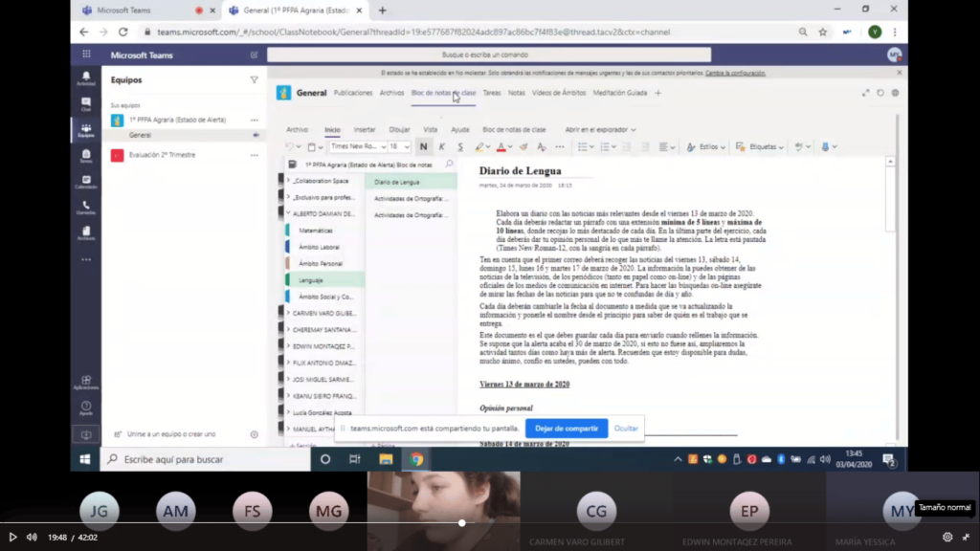Open the website globe icon
Image resolution: width=980 pixels, height=551 pixels.
click(x=895, y=93)
